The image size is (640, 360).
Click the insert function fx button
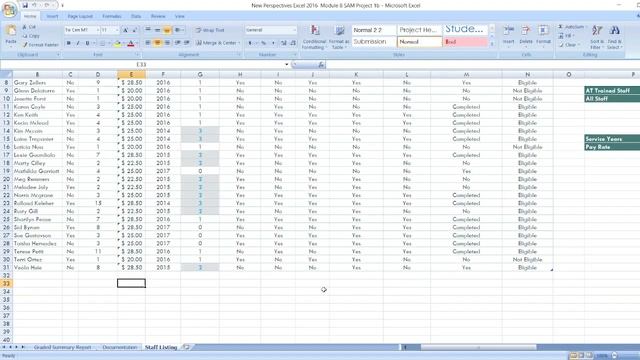click(x=321, y=64)
